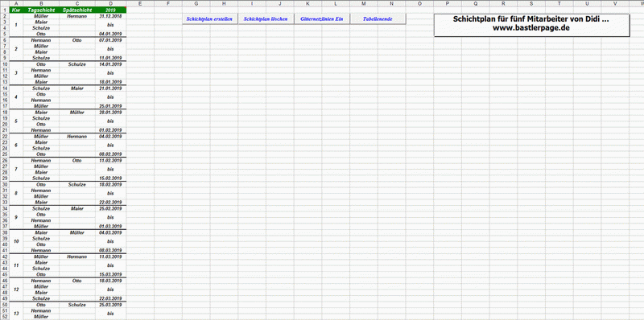Image resolution: width=644 pixels, height=320 pixels.
Task: Select the 'Tagschicht' header cell
Action: [x=41, y=10]
